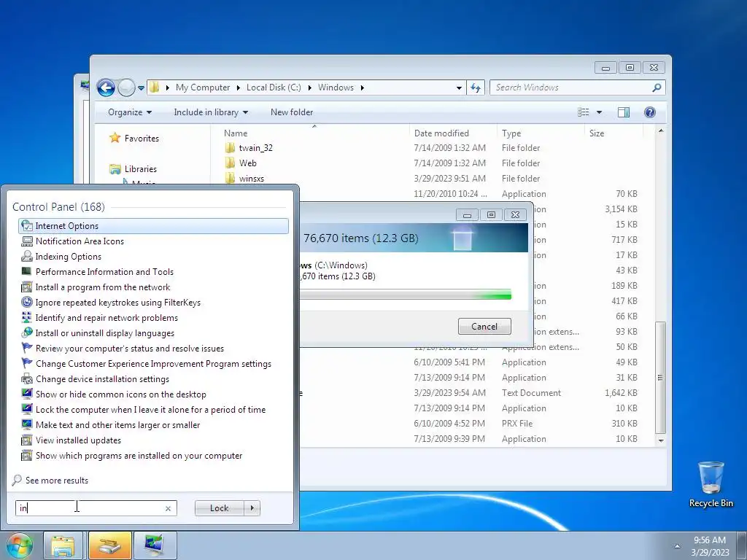Expand view options dropdown arrow

pos(600,112)
